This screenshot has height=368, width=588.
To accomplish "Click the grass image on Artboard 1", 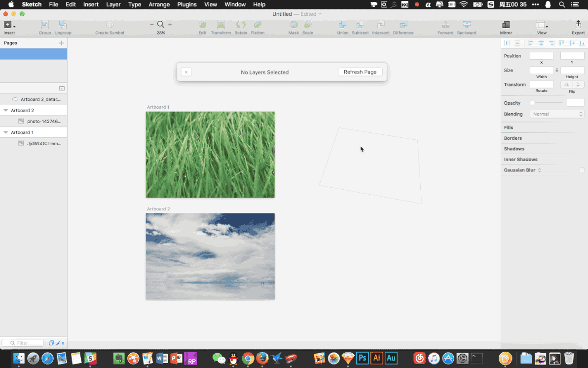I will pyautogui.click(x=210, y=155).
